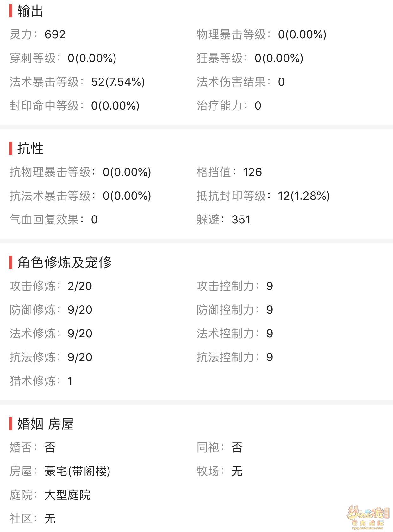Image resolution: width=393 pixels, height=532 pixels.
Task: Select the 格挡值 value 126
Action: click(x=252, y=172)
